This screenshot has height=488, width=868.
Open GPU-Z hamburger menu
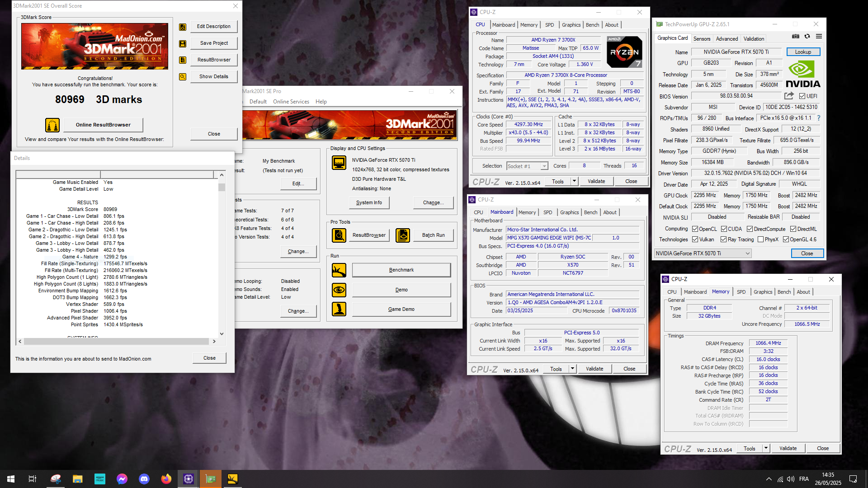coord(819,37)
